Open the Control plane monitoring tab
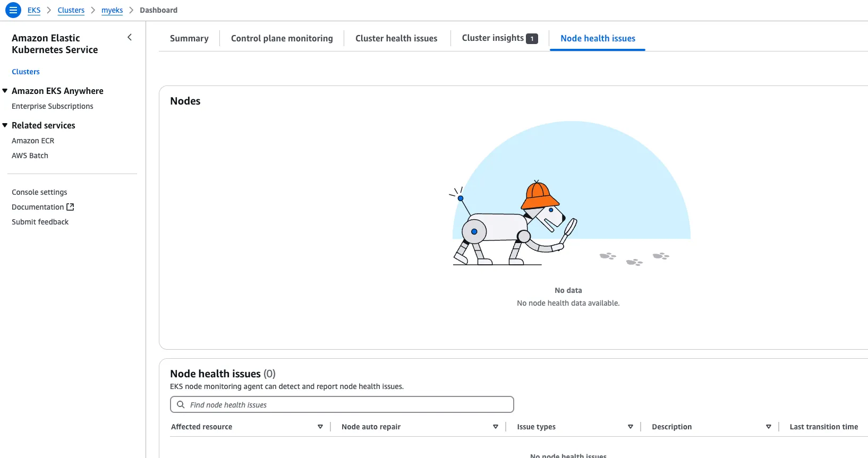The image size is (868, 458). 282,38
